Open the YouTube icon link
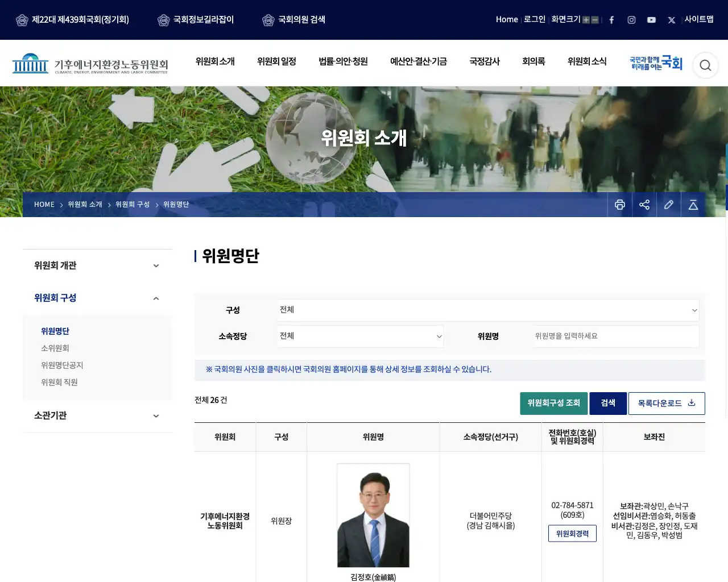The height and width of the screenshot is (582, 728). (x=651, y=20)
